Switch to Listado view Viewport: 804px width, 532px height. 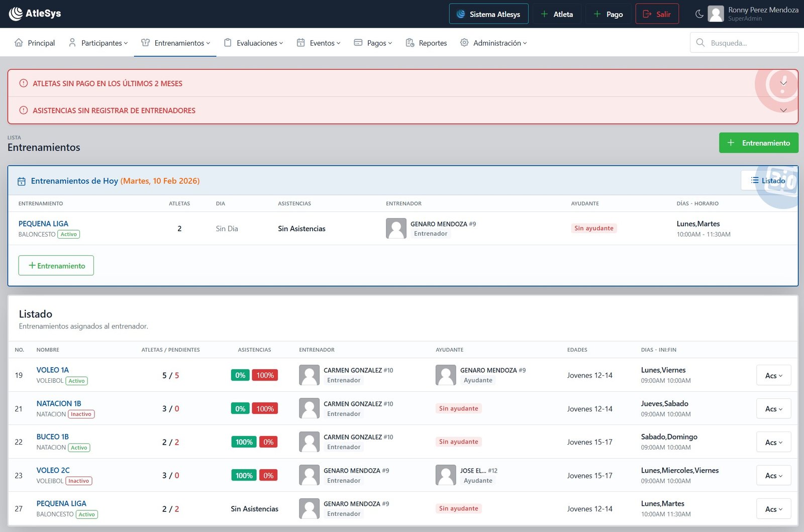click(x=767, y=181)
